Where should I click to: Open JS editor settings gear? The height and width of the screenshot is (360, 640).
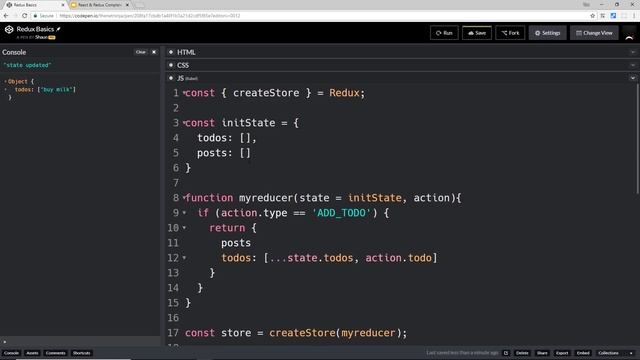pyautogui.click(x=171, y=78)
